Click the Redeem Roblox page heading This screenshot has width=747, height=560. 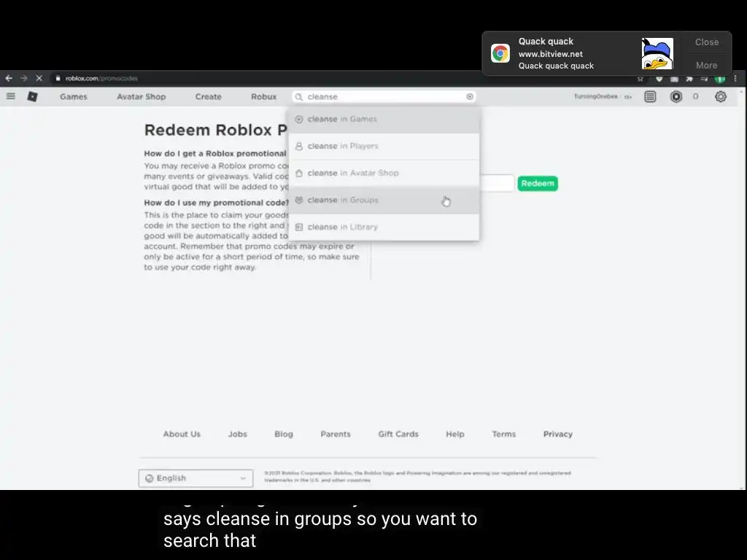click(215, 130)
